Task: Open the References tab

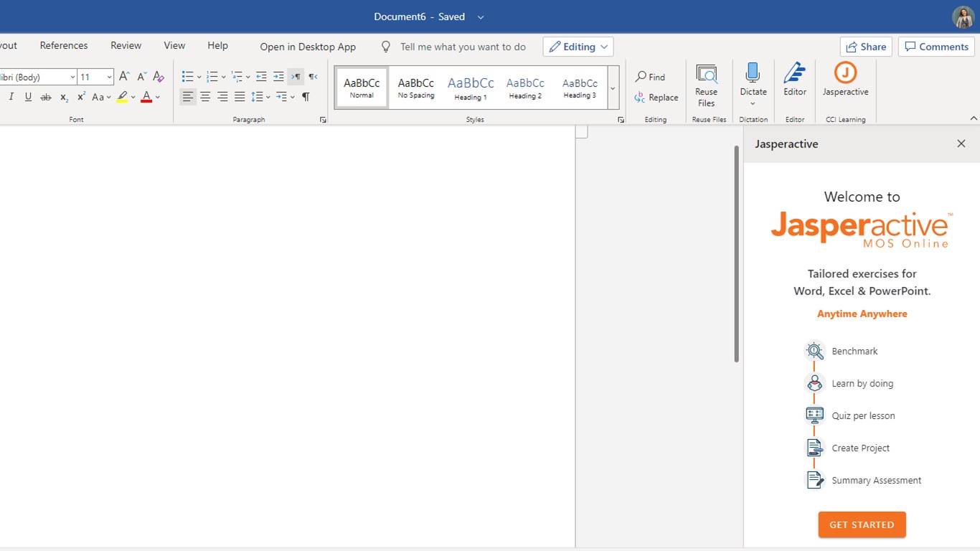Action: point(64,45)
